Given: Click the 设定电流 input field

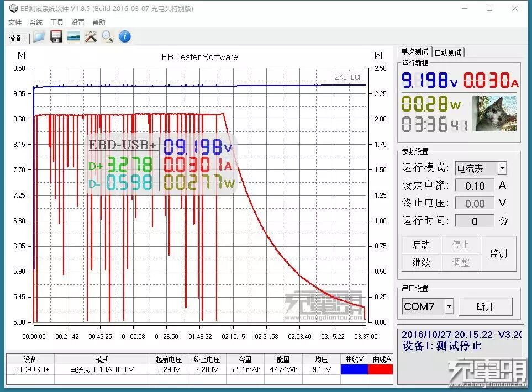Looking at the screenshot, I should tap(475, 186).
